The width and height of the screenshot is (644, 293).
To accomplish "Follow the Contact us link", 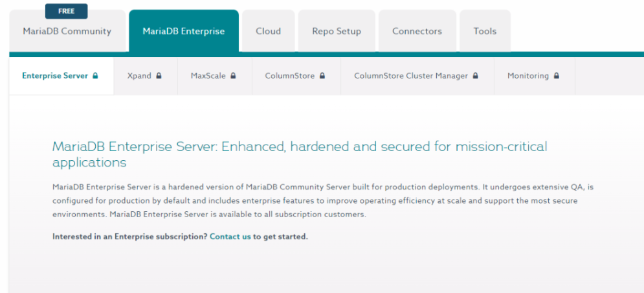I will pyautogui.click(x=230, y=237).
